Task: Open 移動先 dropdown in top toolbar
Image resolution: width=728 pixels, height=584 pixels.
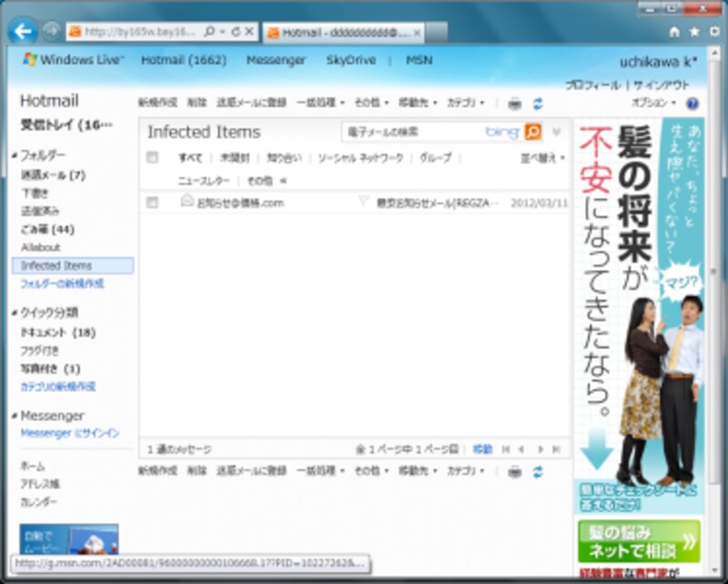Action: (418, 103)
